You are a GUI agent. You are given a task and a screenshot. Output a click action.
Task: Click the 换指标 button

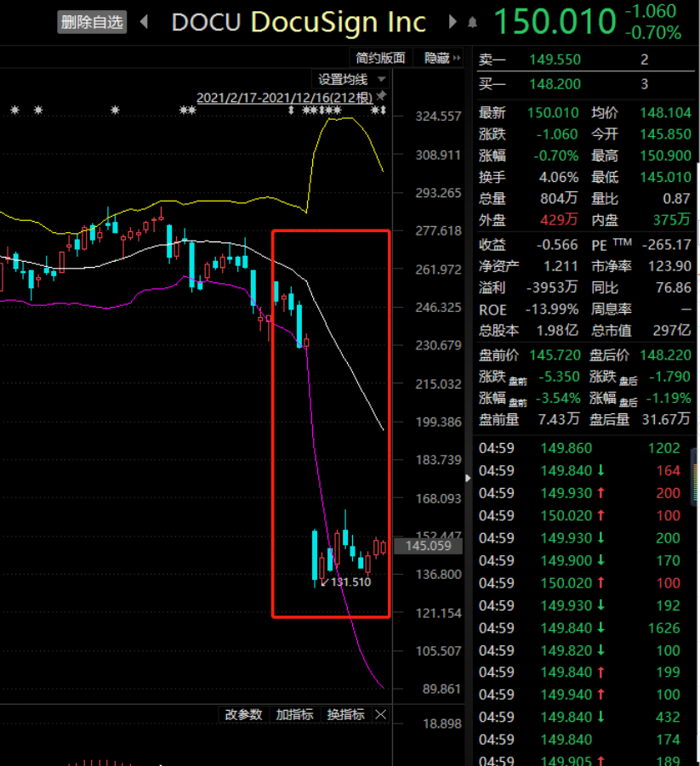pos(345,715)
